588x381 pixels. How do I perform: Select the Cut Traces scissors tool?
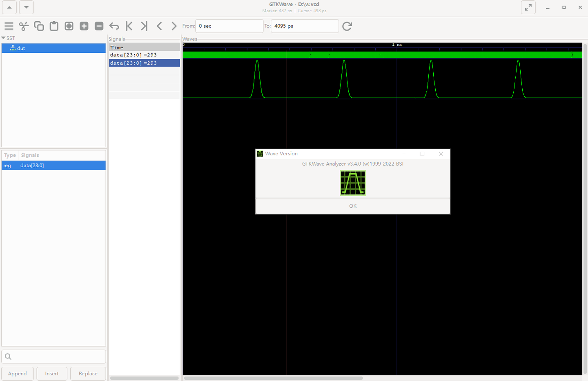24,26
